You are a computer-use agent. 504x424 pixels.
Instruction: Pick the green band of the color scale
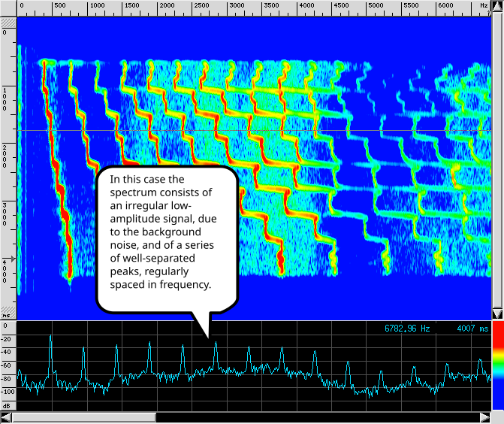point(498,365)
